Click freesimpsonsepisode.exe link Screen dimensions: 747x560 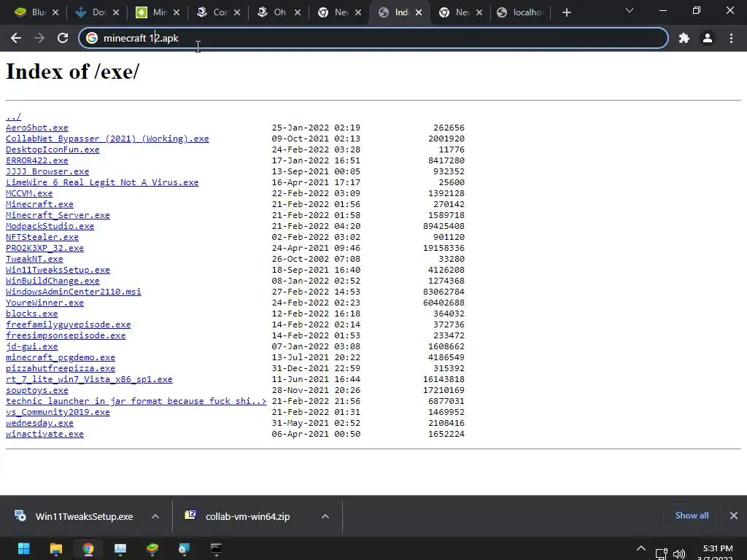[66, 335]
